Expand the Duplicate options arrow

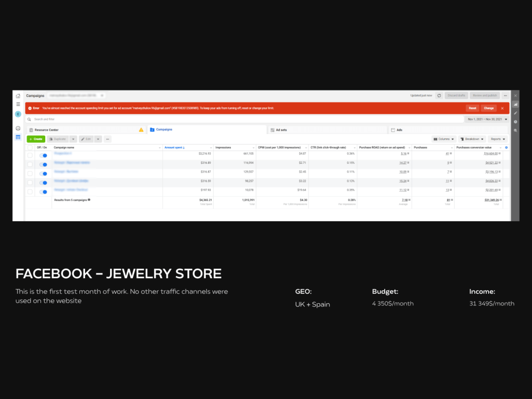tap(73, 139)
